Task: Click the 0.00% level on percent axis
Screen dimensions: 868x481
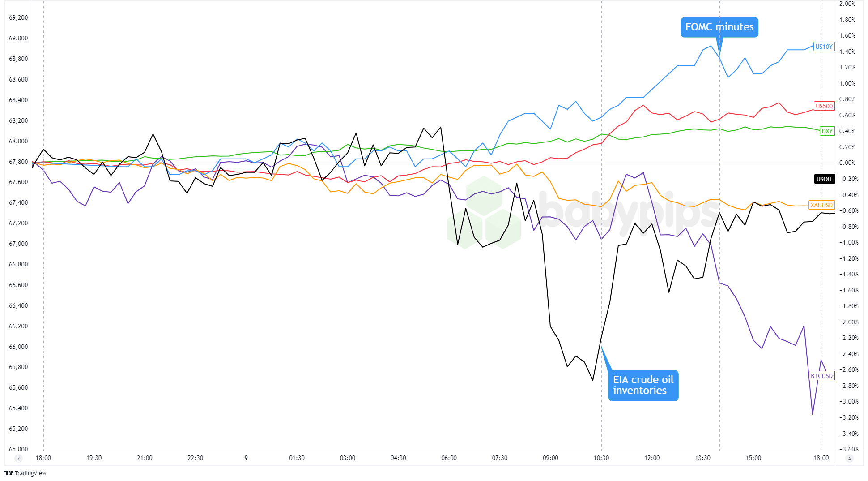Action: (847, 163)
